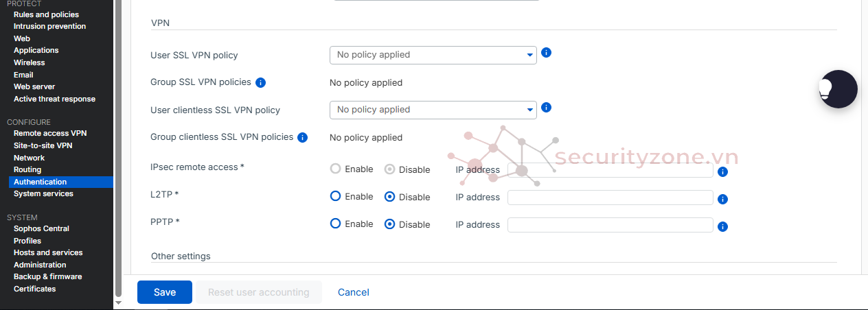Click info icon beside User SSL VPN policy
Viewport: 868px width, 310px height.
pos(547,53)
